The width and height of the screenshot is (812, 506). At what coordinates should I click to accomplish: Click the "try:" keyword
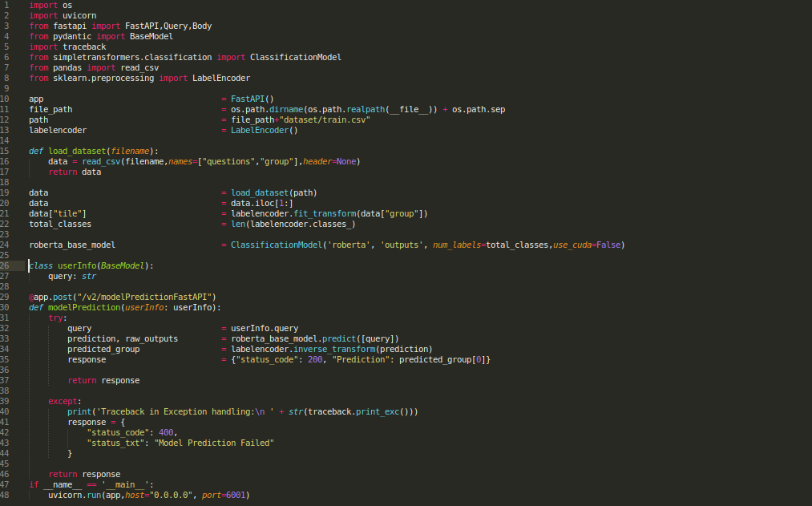(x=55, y=318)
